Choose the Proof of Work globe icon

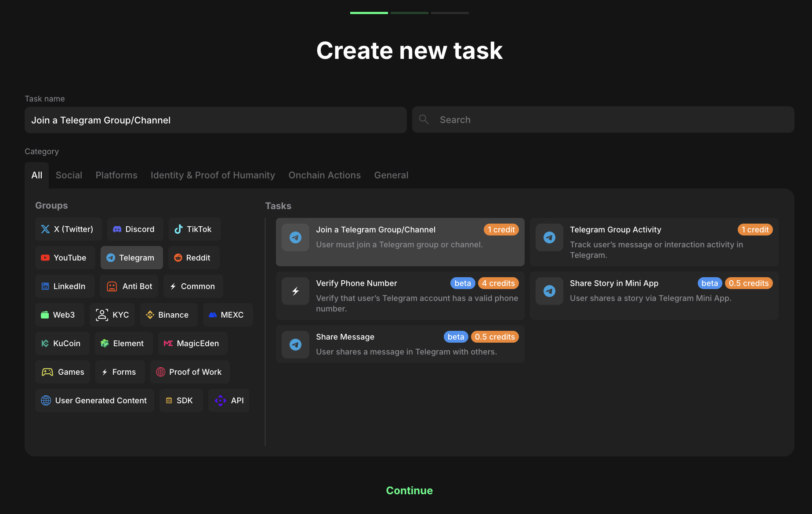point(161,372)
